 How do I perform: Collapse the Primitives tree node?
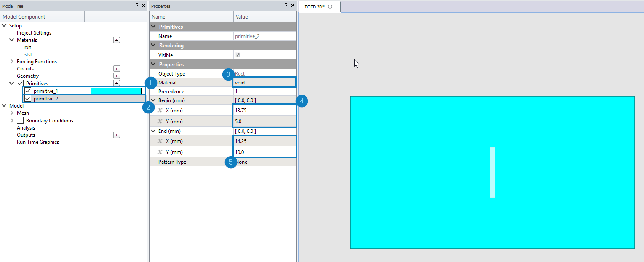pos(12,83)
